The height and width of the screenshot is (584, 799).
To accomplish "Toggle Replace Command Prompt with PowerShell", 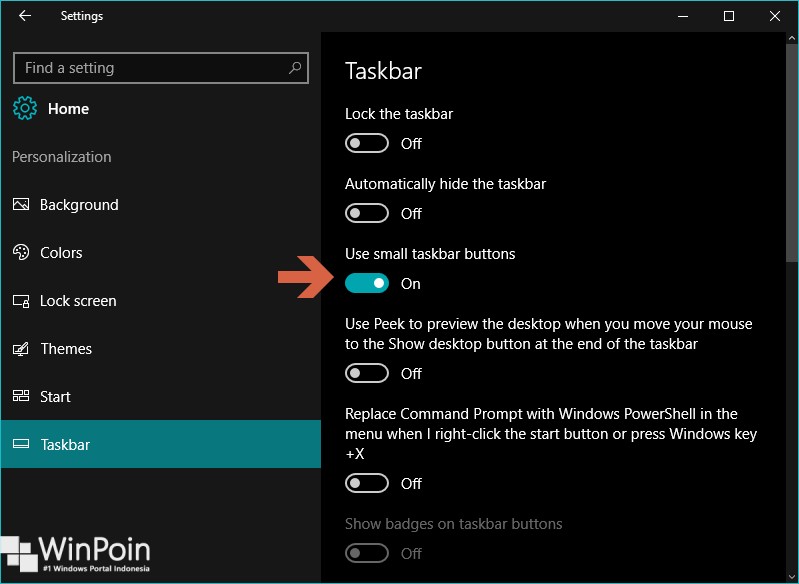I will (x=367, y=483).
